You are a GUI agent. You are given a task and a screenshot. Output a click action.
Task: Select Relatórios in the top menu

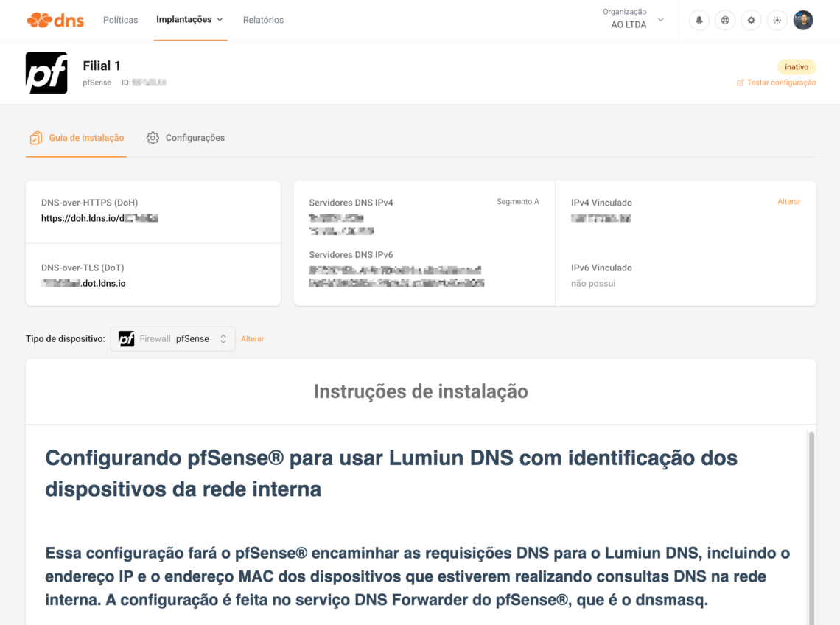(262, 20)
